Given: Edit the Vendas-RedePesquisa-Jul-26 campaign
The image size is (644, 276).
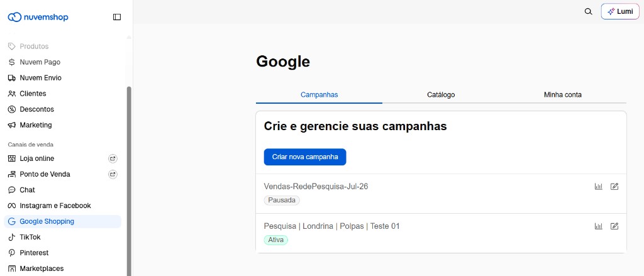Looking at the screenshot, I should pos(614,187).
